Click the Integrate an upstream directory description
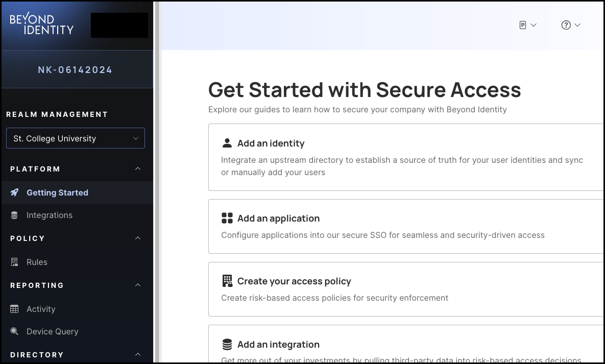This screenshot has width=605, height=364. (x=402, y=166)
